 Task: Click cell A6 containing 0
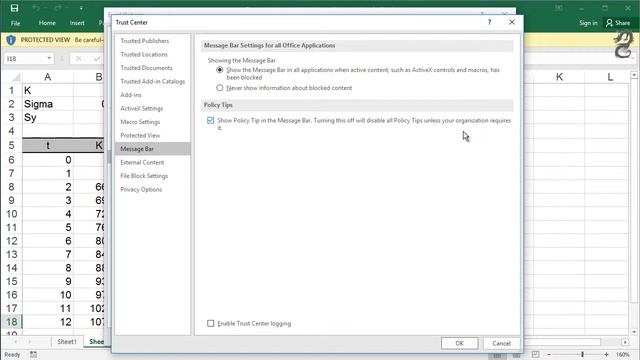click(48, 160)
